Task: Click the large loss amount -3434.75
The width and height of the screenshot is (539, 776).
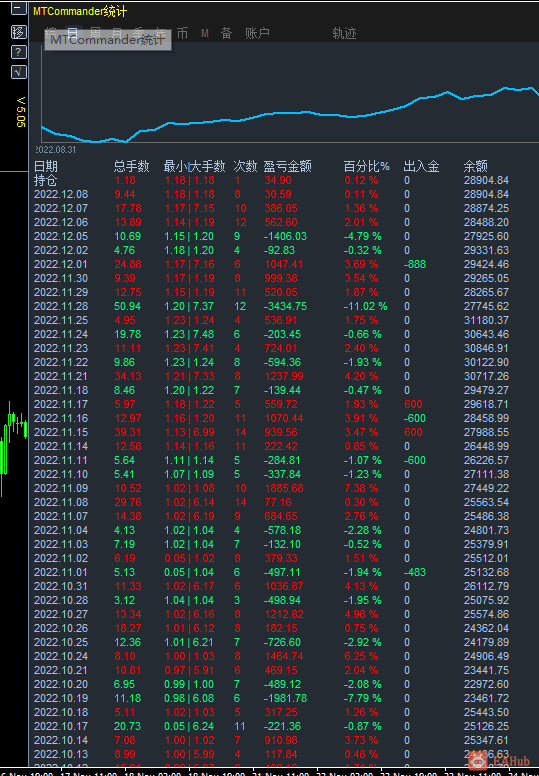Action: (285, 306)
